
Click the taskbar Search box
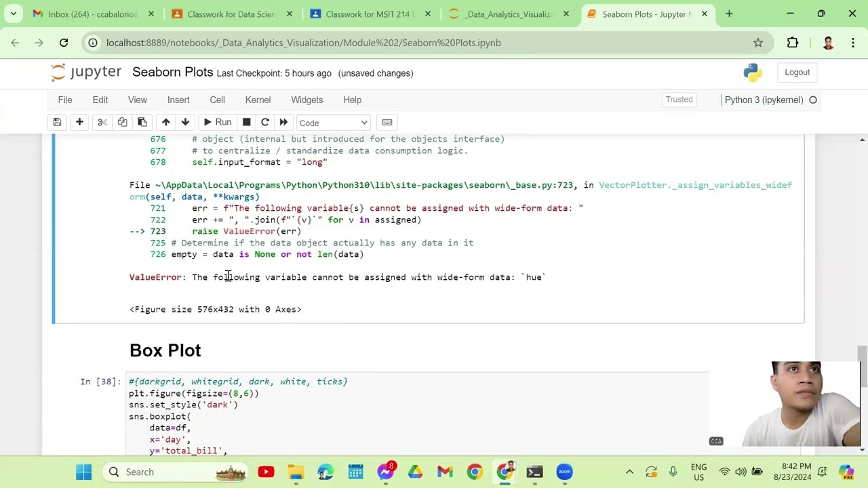point(176,472)
